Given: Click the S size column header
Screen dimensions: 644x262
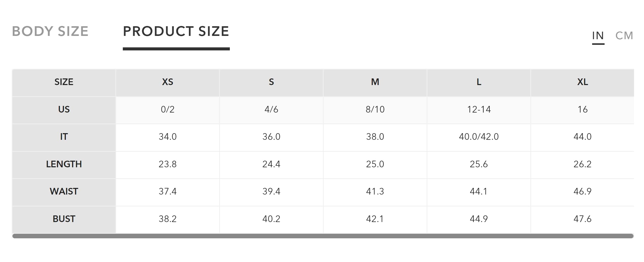Looking at the screenshot, I should click(x=271, y=82).
